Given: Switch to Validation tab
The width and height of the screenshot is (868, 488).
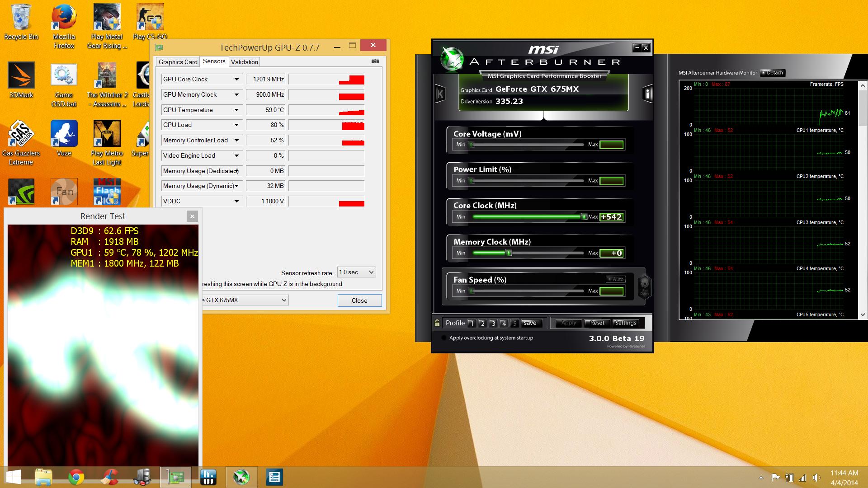Looking at the screenshot, I should pos(245,62).
